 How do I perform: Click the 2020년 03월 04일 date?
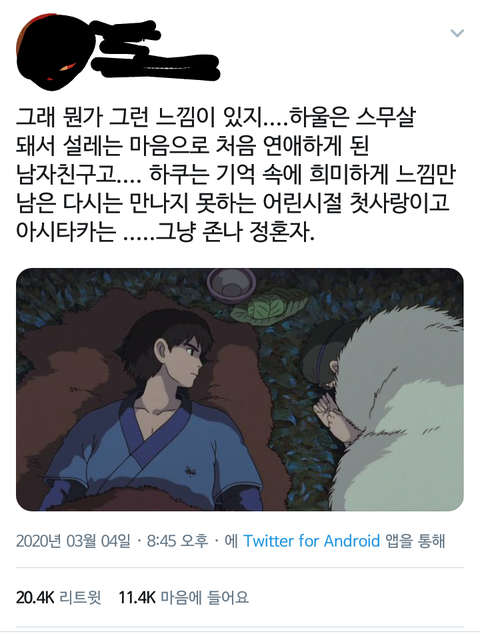point(73,541)
